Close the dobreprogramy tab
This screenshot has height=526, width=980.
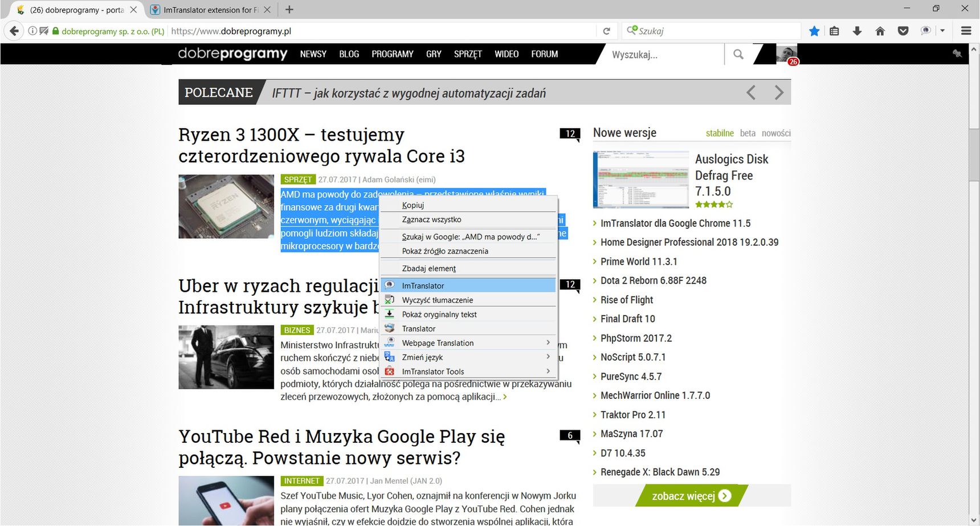click(133, 10)
